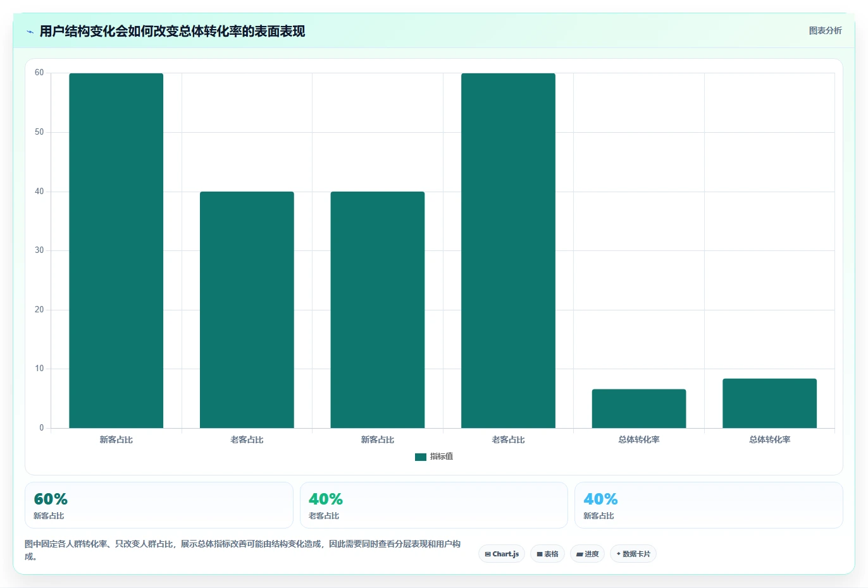This screenshot has width=868, height=588.
Task: Click the 图表分析 label in the header
Action: click(x=825, y=30)
